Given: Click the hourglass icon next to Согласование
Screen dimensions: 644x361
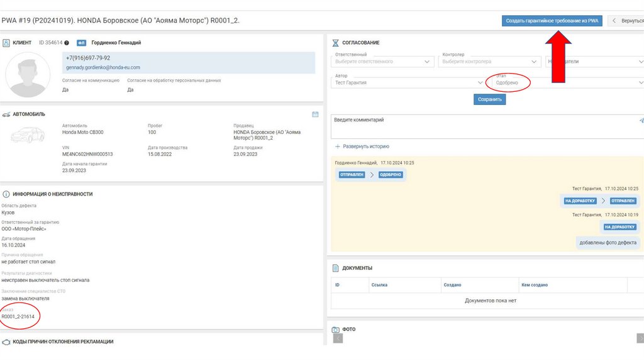Looking at the screenshot, I should (x=336, y=43).
